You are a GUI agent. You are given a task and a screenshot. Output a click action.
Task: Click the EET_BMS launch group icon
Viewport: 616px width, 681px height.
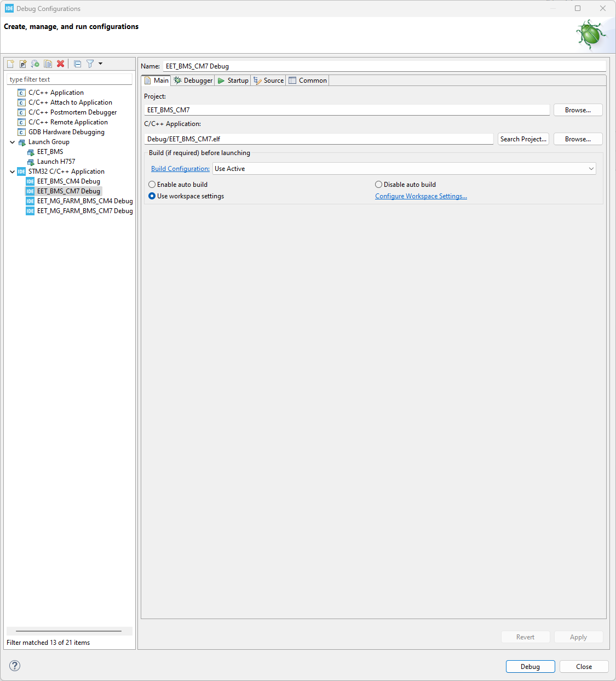click(31, 152)
